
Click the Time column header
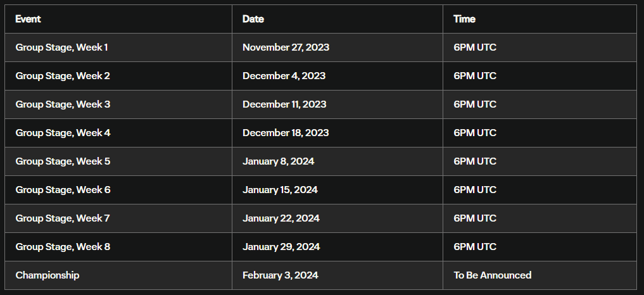464,19
